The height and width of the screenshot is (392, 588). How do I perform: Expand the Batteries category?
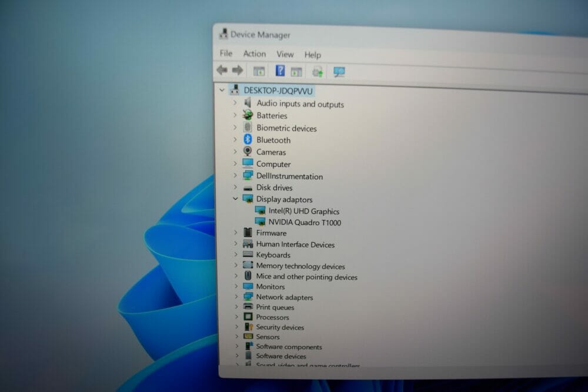pyautogui.click(x=235, y=115)
